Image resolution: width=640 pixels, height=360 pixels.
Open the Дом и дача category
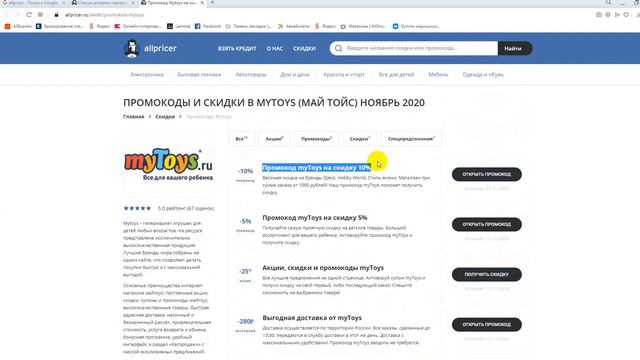[x=295, y=75]
